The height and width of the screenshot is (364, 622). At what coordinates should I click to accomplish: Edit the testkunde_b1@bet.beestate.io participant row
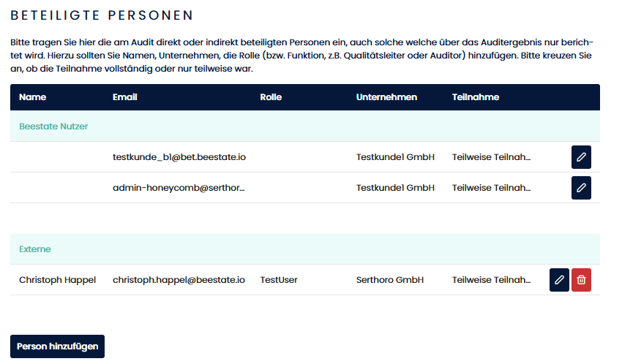[581, 157]
